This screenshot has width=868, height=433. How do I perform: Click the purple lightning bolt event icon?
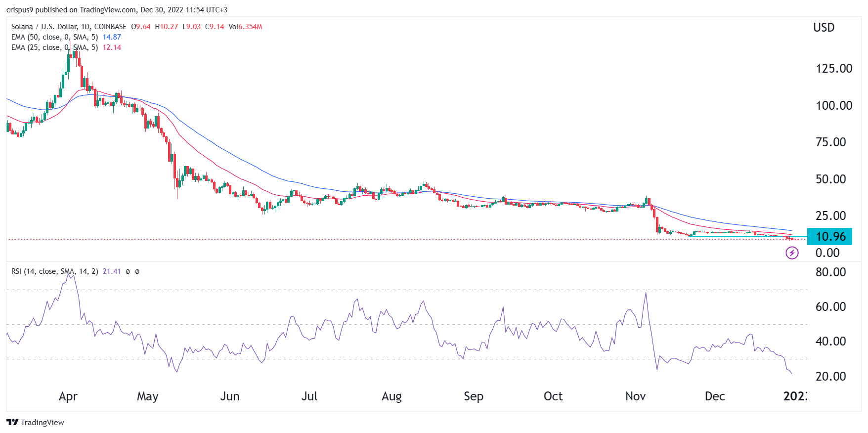[792, 254]
